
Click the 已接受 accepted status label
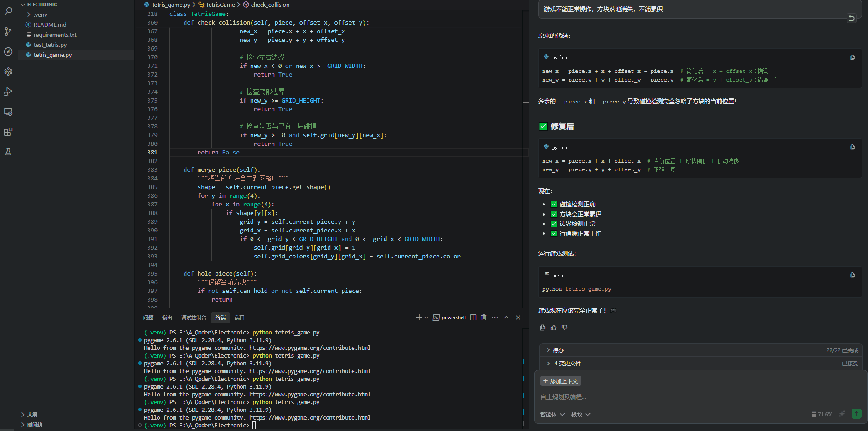850,364
